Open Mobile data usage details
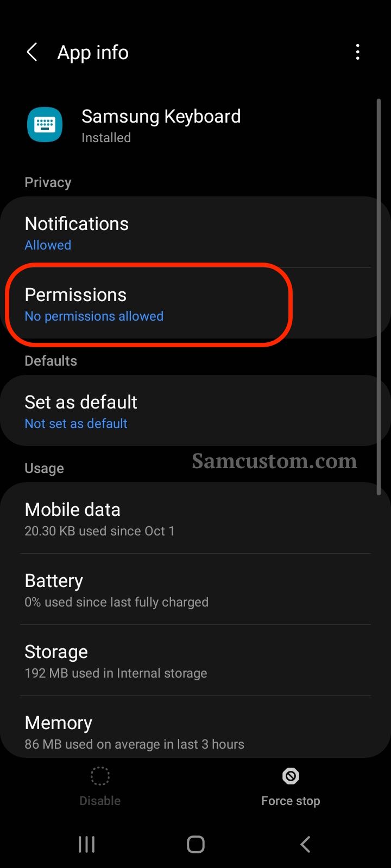The image size is (391, 868). [x=195, y=518]
